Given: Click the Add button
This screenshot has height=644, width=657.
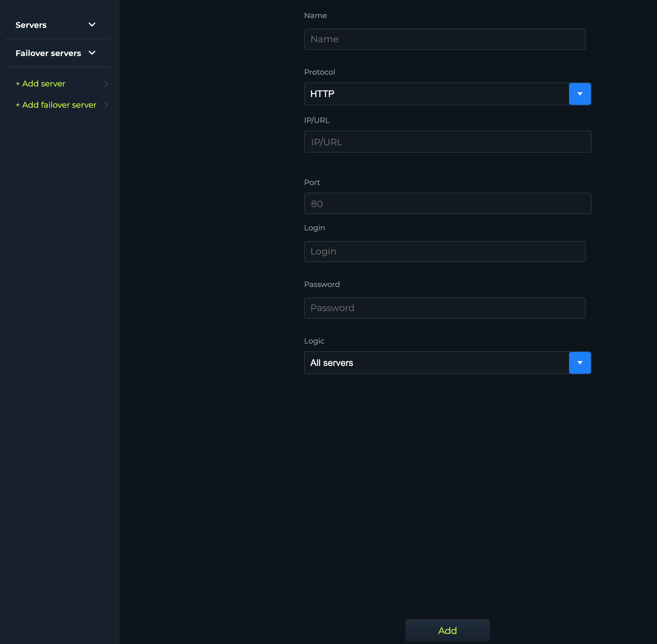Looking at the screenshot, I should tap(447, 630).
